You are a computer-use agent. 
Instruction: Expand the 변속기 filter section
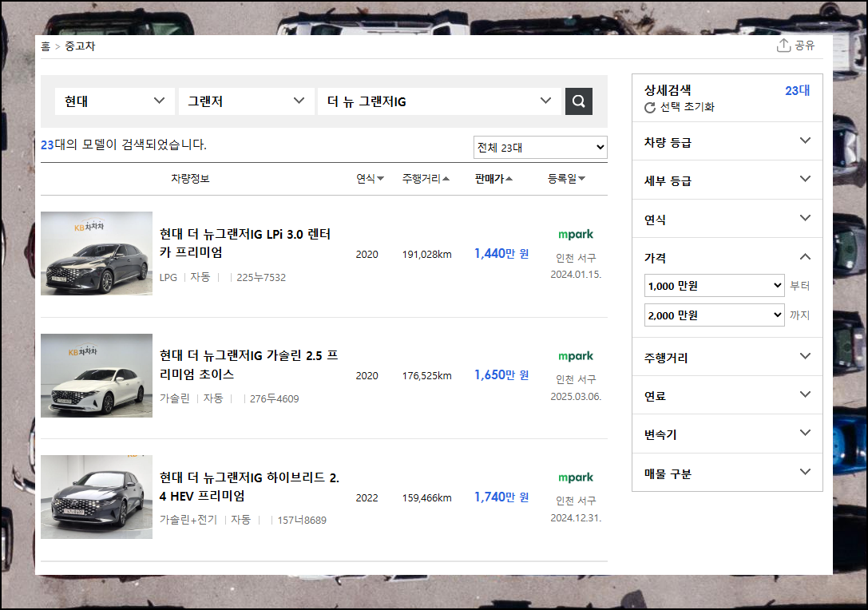coord(727,434)
